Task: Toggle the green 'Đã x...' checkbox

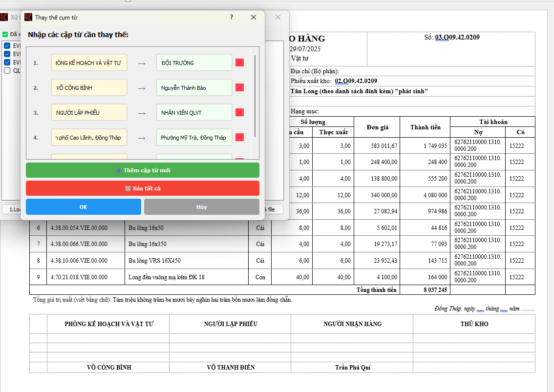Action: (x=5, y=35)
